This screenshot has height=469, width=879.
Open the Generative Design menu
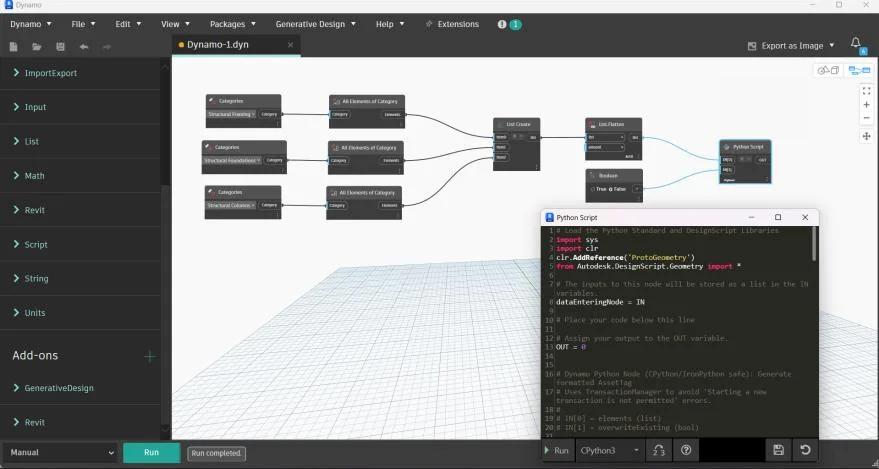316,24
